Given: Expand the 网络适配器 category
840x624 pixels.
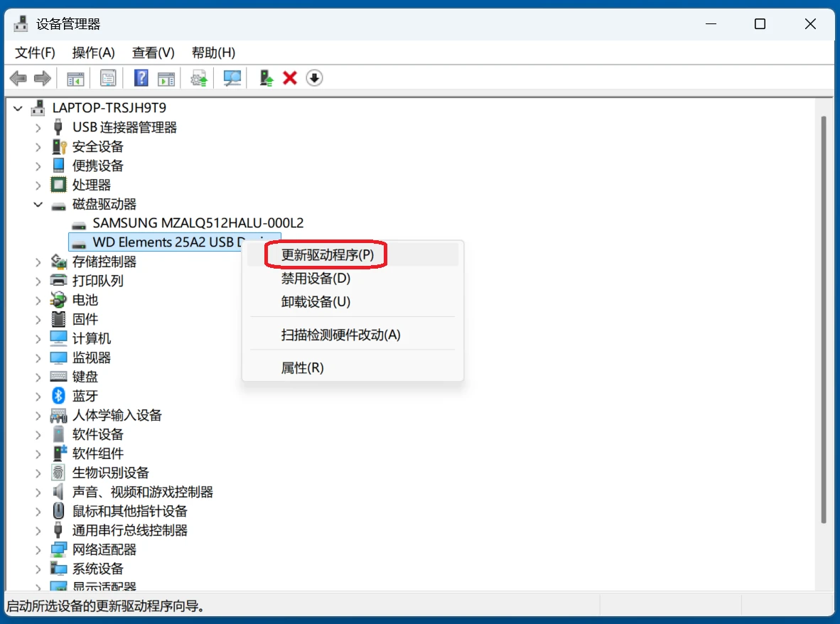Looking at the screenshot, I should click(38, 549).
